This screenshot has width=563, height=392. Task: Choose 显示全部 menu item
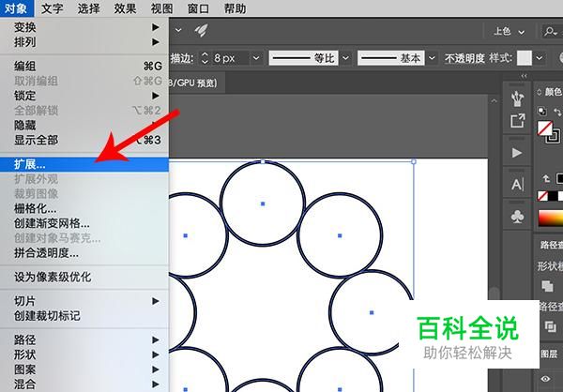coord(84,140)
